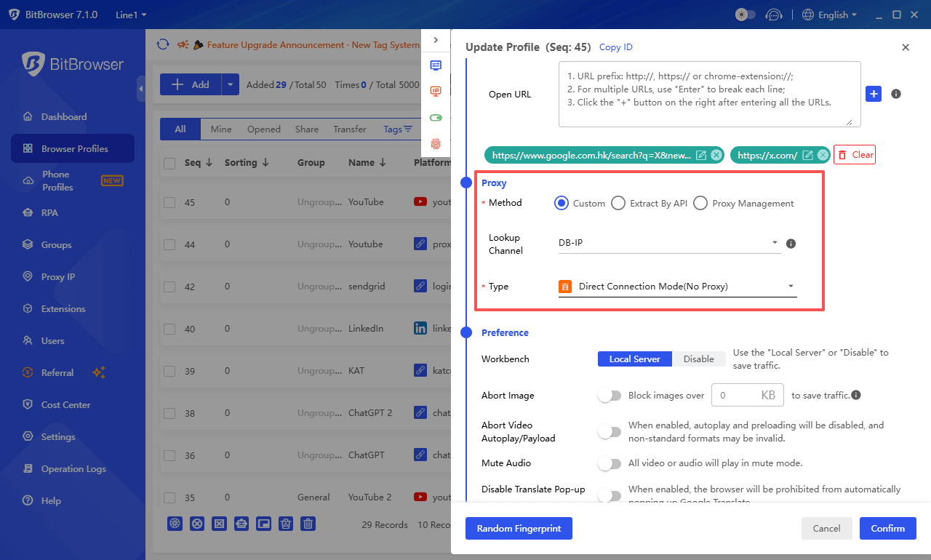Click the shutter-style open browser icon bottom left

click(175, 524)
